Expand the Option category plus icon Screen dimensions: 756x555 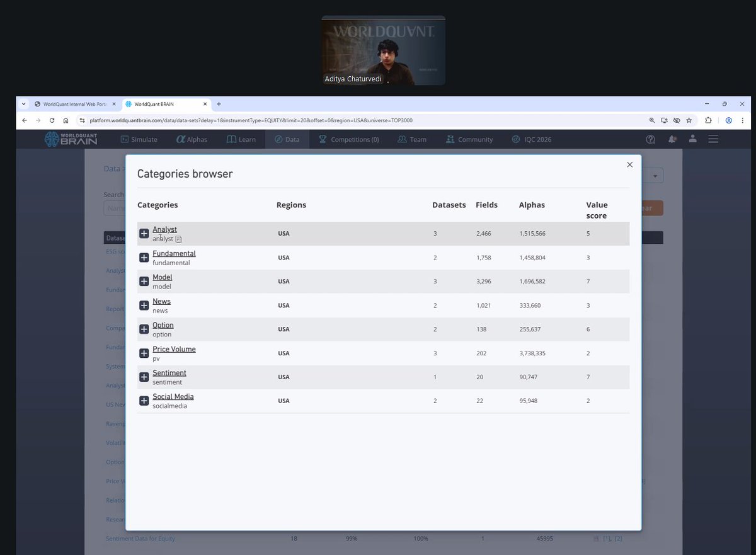tap(144, 329)
